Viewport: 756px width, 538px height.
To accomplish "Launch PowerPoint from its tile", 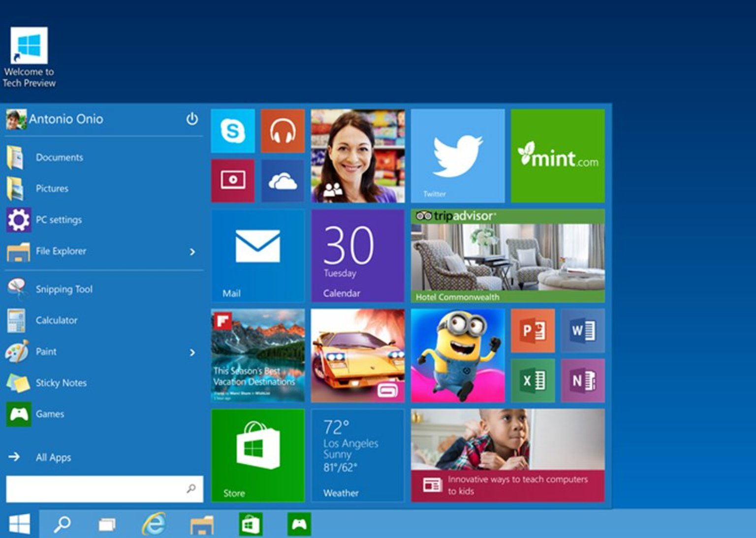I will coord(533,330).
